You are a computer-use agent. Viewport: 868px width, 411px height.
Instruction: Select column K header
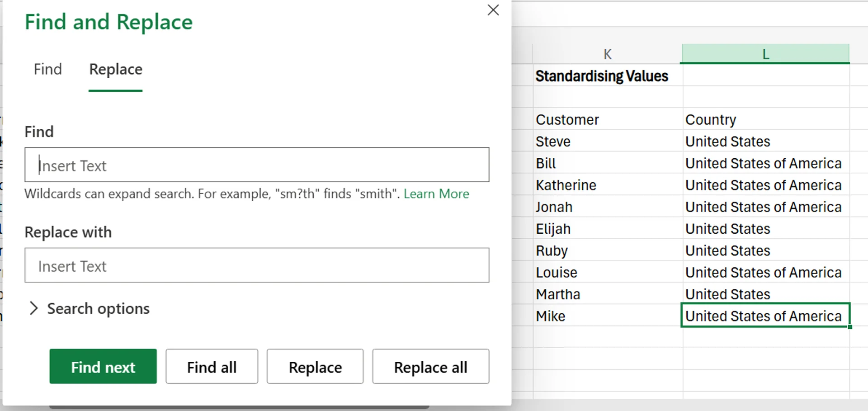click(607, 54)
